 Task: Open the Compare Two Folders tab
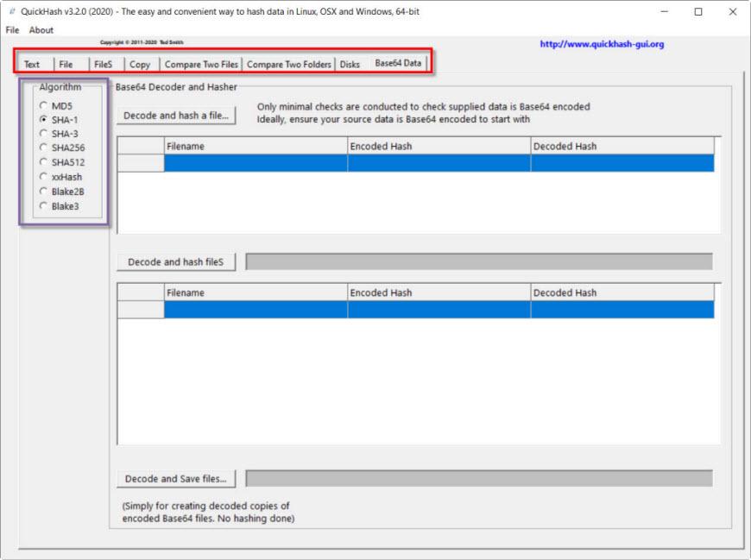coord(289,64)
